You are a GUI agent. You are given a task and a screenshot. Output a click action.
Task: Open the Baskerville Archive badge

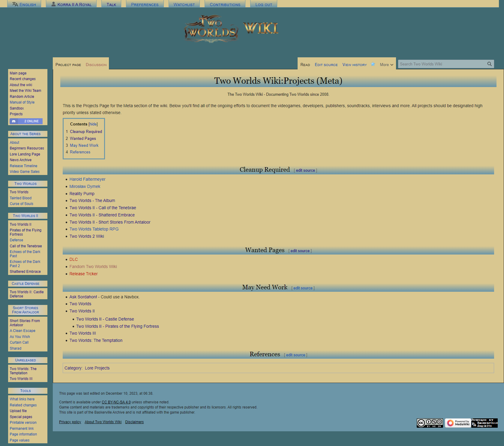[x=484, y=423]
